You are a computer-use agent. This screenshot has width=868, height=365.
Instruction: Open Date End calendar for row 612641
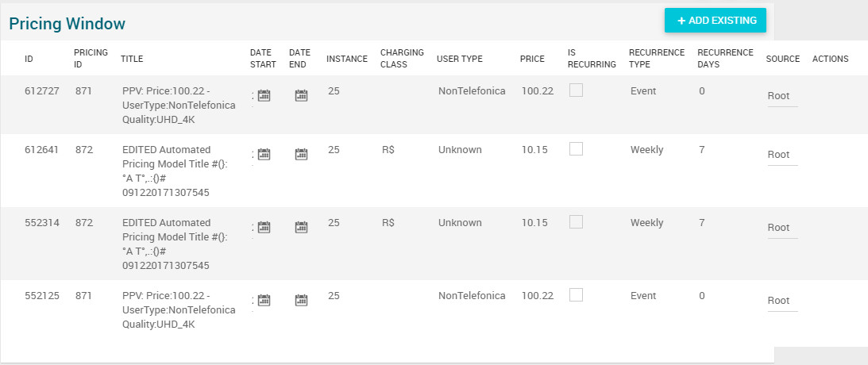(x=301, y=155)
